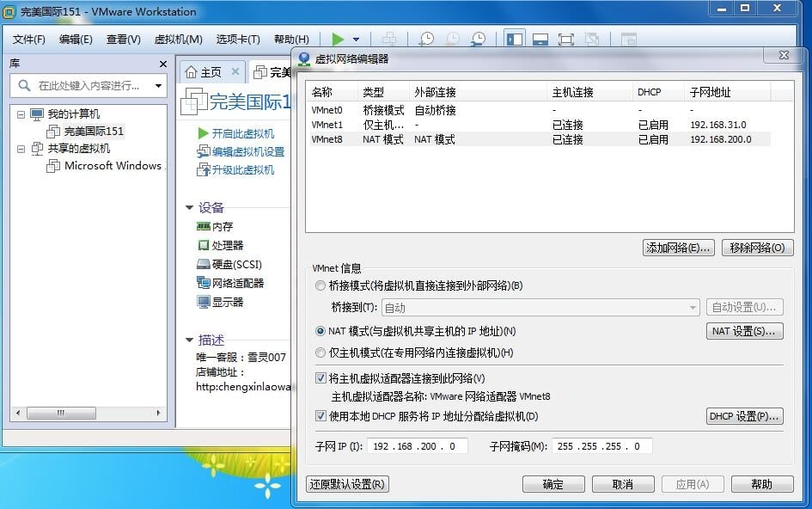Open the 编辑(E) menu

[76, 40]
